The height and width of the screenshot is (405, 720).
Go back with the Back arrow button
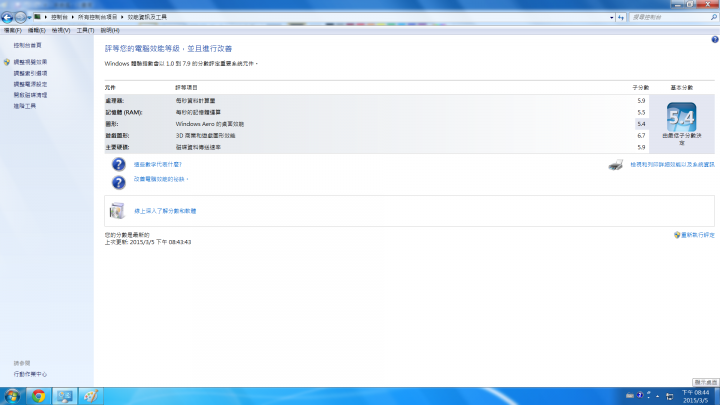pos(7,17)
